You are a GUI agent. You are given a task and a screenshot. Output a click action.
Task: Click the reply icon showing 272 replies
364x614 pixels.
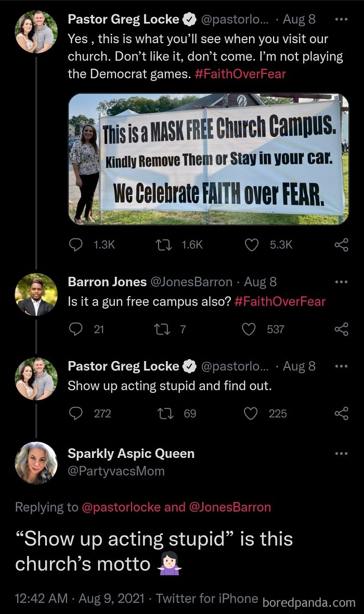click(76, 414)
